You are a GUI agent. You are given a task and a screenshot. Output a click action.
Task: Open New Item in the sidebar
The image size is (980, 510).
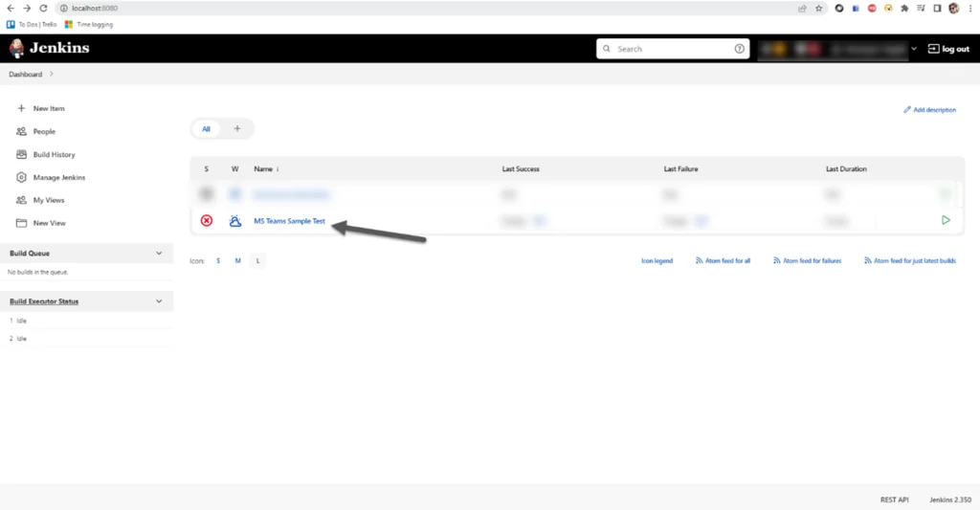(x=49, y=108)
